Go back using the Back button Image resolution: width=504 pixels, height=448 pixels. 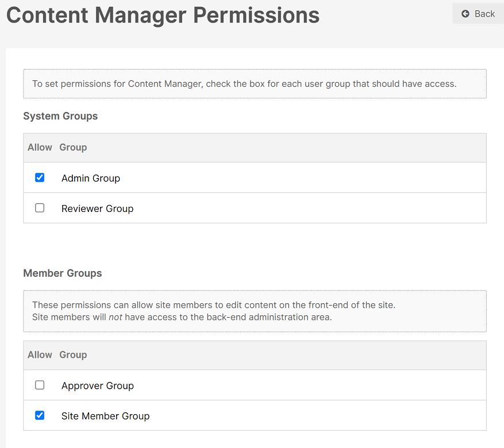tap(478, 13)
